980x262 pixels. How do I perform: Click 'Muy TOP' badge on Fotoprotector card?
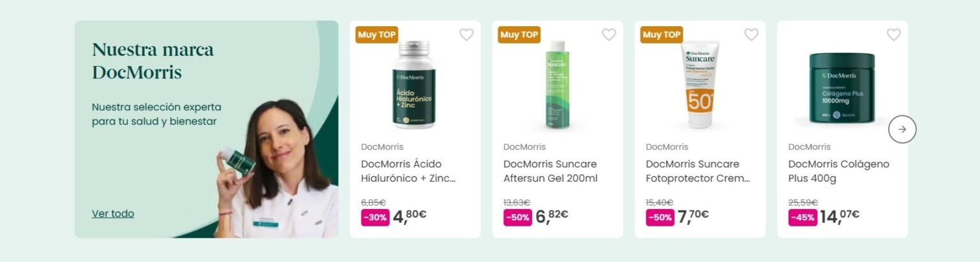tap(661, 35)
